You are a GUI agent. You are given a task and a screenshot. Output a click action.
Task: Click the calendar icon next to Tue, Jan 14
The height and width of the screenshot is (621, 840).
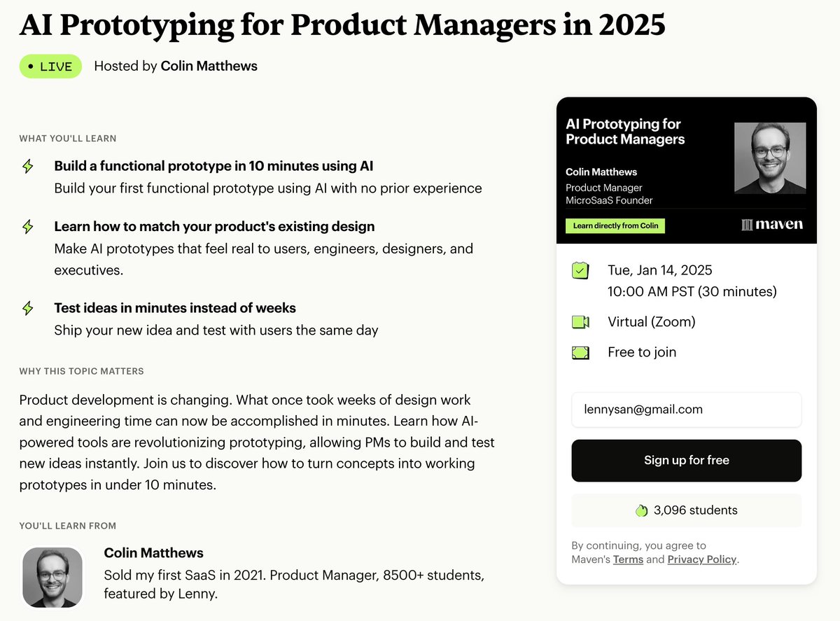click(580, 271)
